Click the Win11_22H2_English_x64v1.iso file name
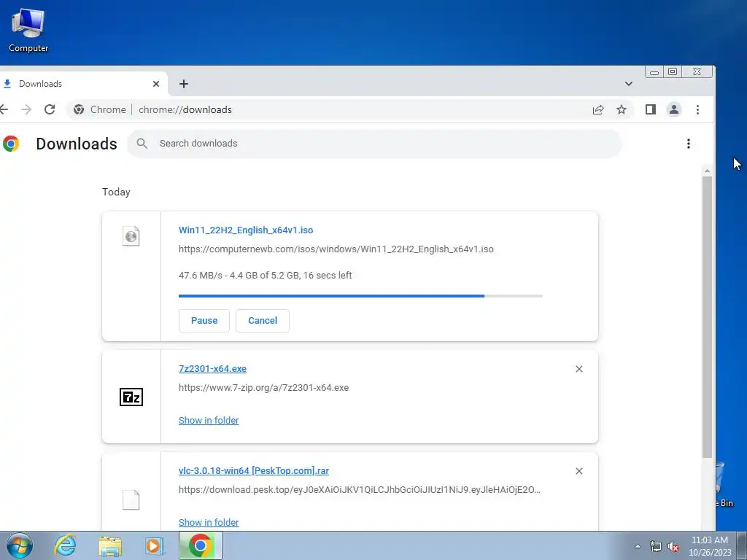This screenshot has height=560, width=747. (x=246, y=230)
